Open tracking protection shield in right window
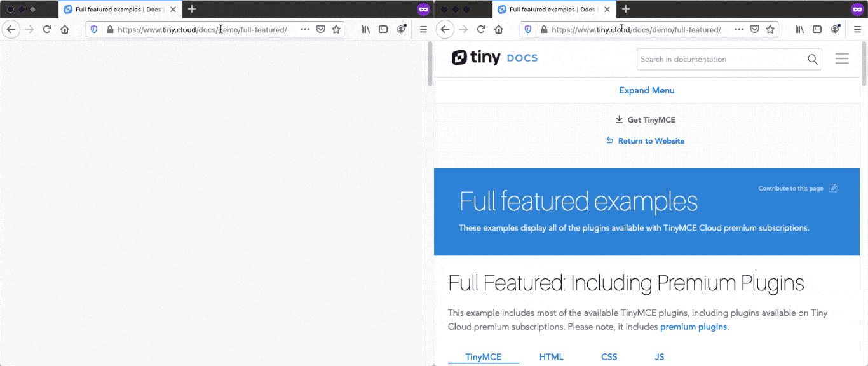The width and height of the screenshot is (868, 366). [528, 29]
